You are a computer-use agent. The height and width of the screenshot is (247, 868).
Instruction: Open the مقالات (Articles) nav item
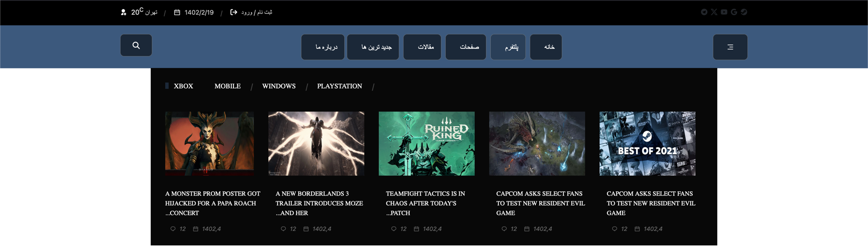pyautogui.click(x=422, y=47)
